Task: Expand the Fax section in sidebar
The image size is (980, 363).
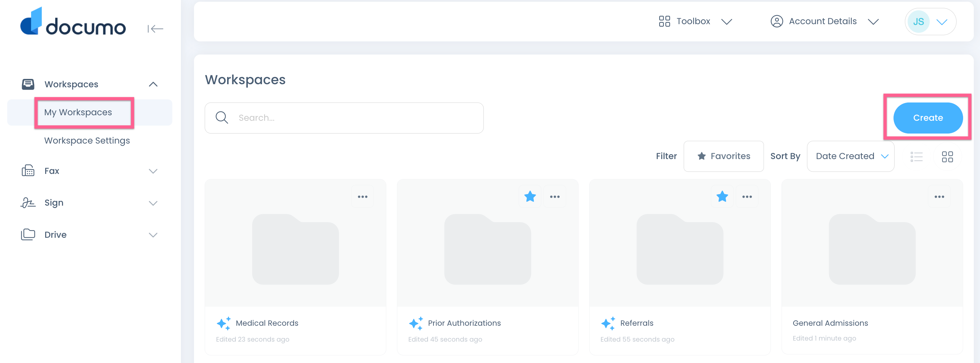Action: (x=89, y=171)
